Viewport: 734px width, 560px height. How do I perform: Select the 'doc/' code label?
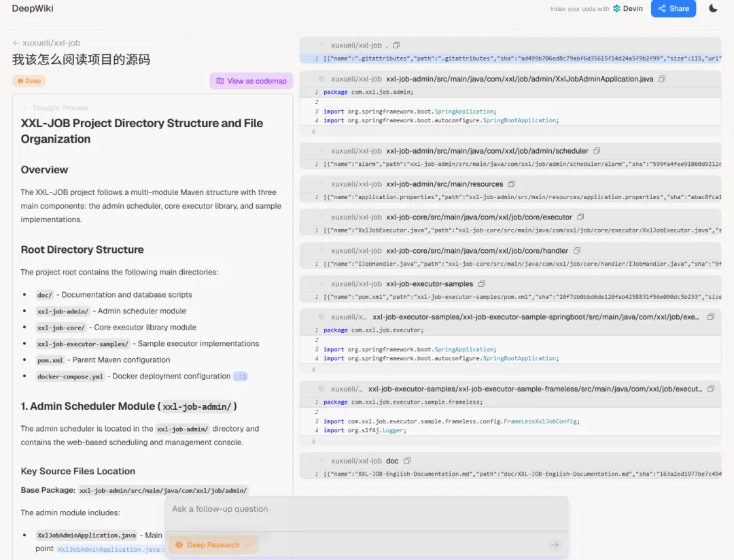coord(44,295)
